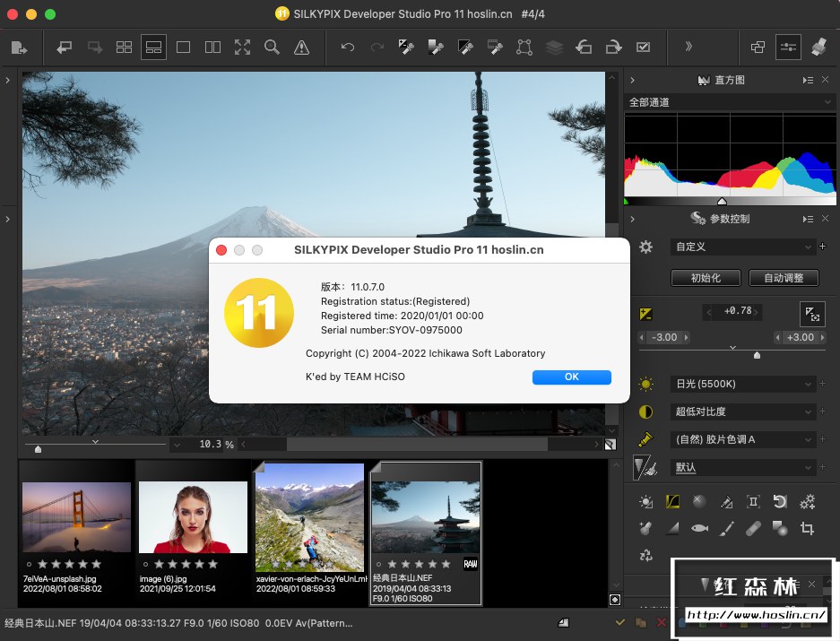Select the spotting bandage tool icon
The image size is (840, 641).
[x=753, y=529]
